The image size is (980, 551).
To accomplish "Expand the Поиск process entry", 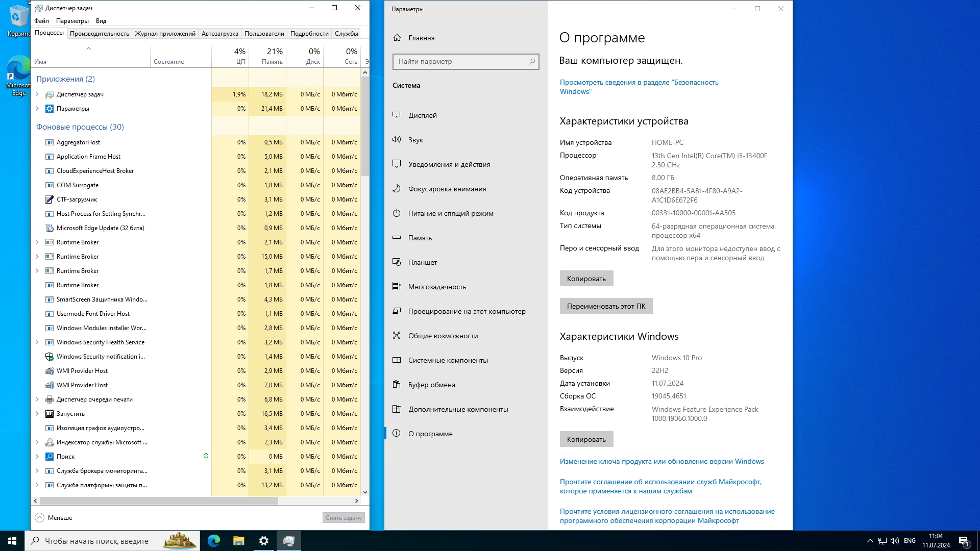I will coord(37,457).
